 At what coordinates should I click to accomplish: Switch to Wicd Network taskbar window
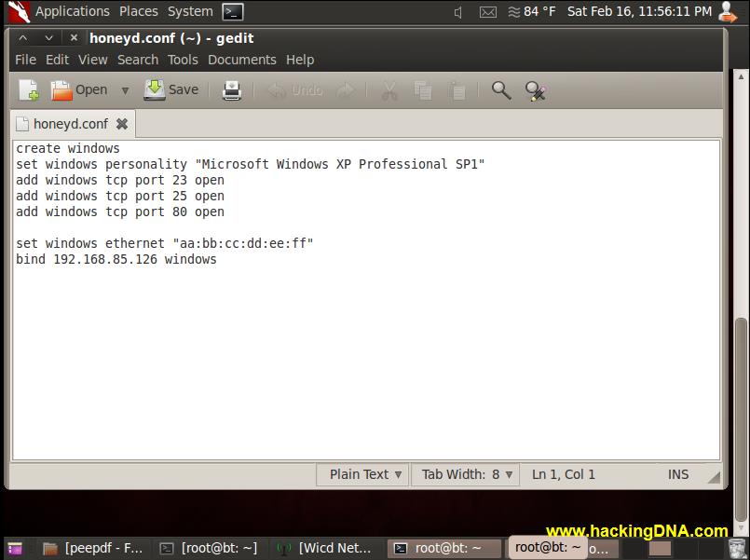click(x=325, y=549)
